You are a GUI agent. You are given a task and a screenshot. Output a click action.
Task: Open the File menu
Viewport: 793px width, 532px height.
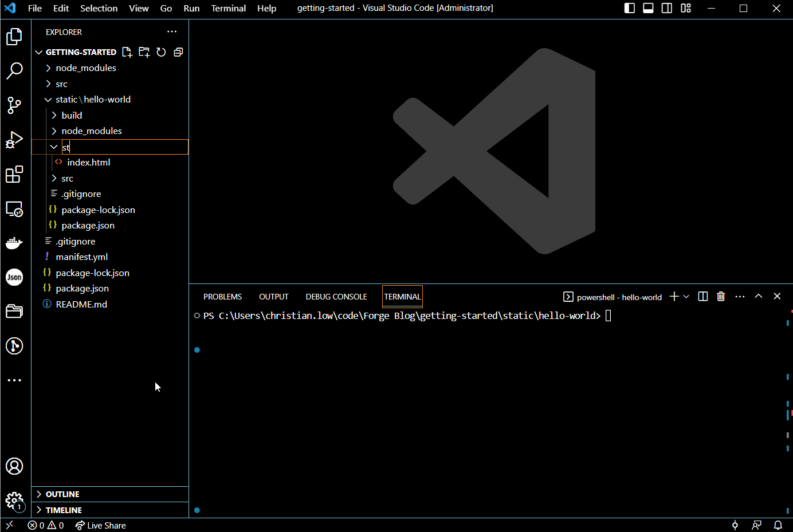click(35, 8)
